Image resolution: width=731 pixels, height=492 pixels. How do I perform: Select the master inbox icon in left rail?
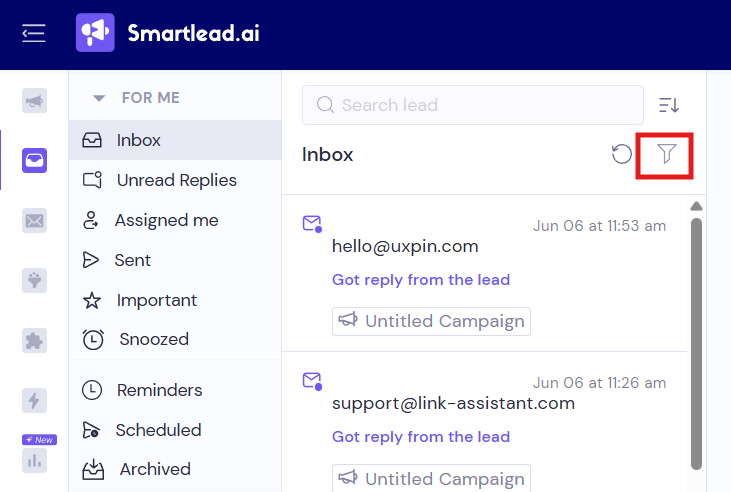(x=34, y=160)
